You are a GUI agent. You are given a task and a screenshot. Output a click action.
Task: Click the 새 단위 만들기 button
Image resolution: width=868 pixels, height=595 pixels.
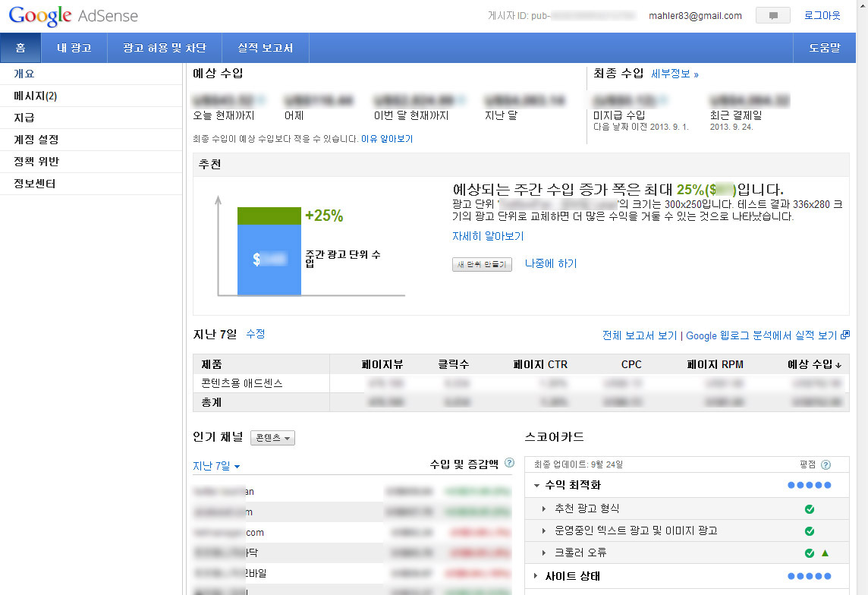tap(482, 264)
